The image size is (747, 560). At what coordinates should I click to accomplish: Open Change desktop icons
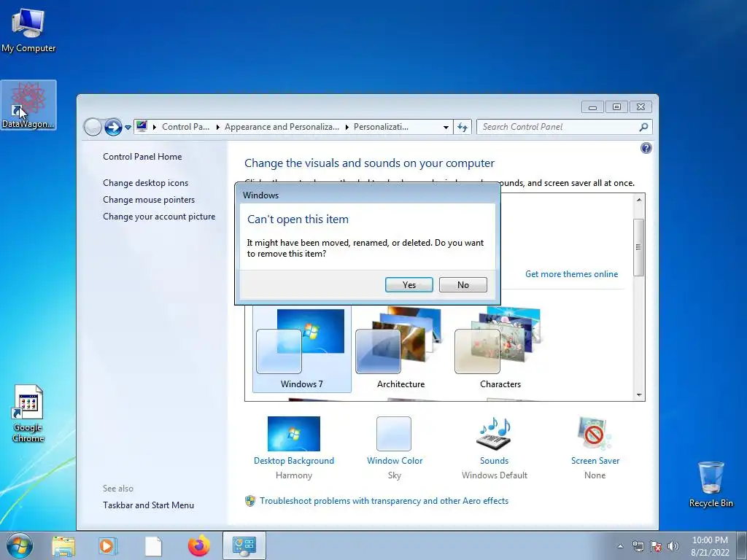tap(145, 183)
